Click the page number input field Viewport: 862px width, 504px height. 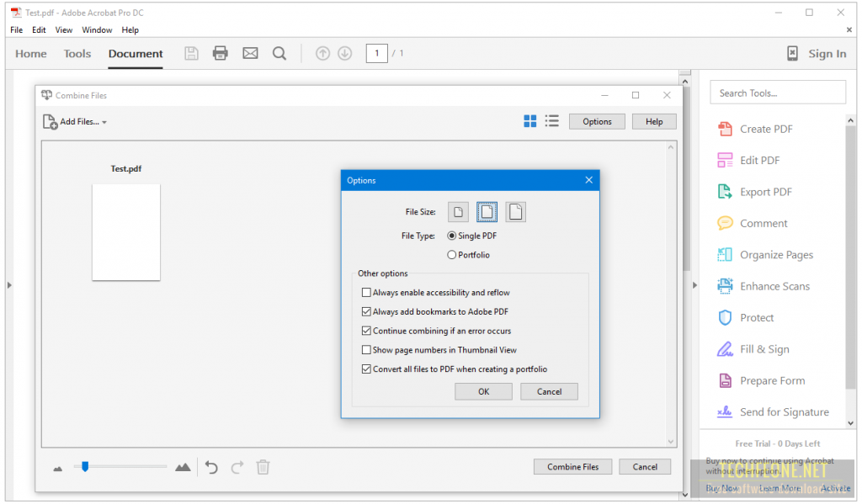click(376, 53)
